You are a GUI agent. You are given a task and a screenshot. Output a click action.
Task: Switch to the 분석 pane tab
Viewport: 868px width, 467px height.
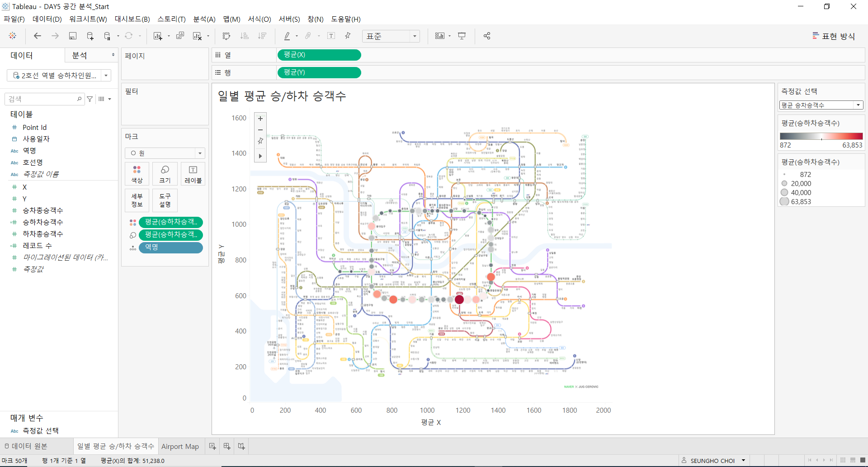[x=80, y=55]
